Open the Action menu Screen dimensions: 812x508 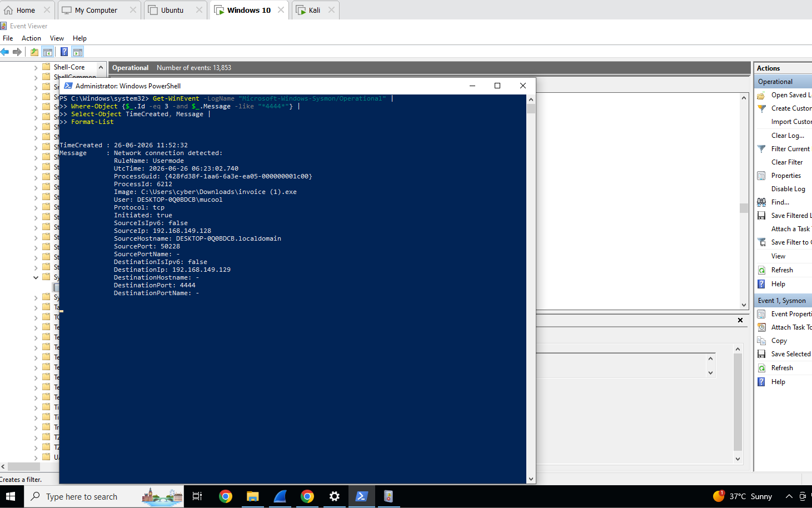pos(31,38)
